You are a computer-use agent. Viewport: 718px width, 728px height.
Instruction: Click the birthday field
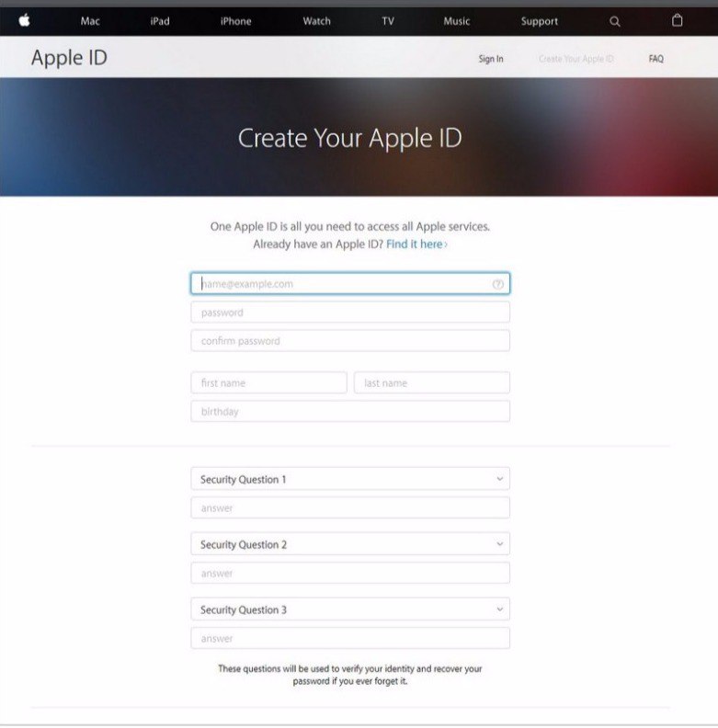(x=350, y=412)
